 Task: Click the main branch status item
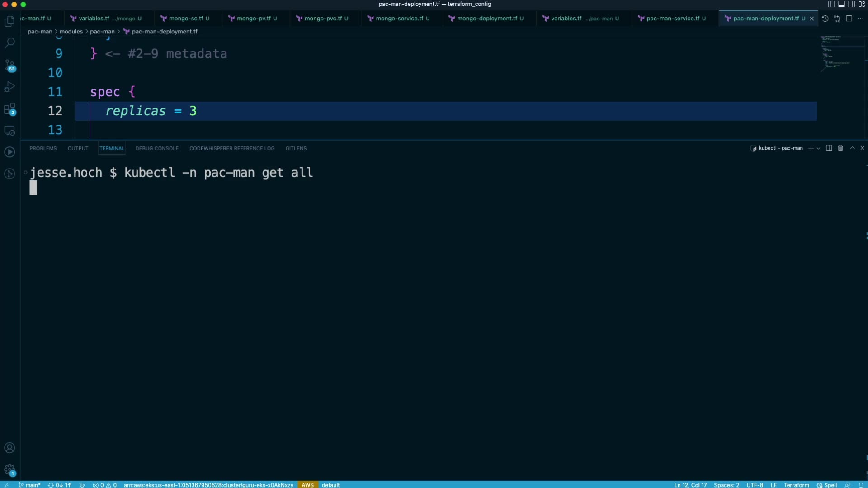click(x=30, y=485)
